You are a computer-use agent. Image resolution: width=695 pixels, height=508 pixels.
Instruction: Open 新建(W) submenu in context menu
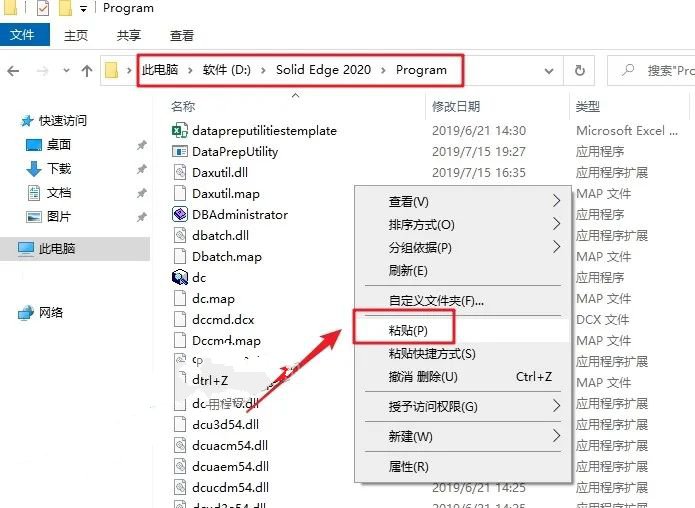[x=463, y=437]
